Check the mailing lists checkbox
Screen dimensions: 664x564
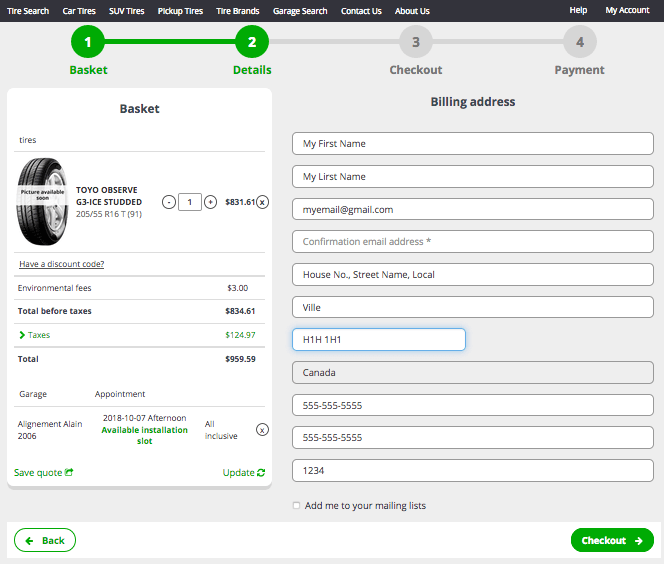[x=296, y=506]
